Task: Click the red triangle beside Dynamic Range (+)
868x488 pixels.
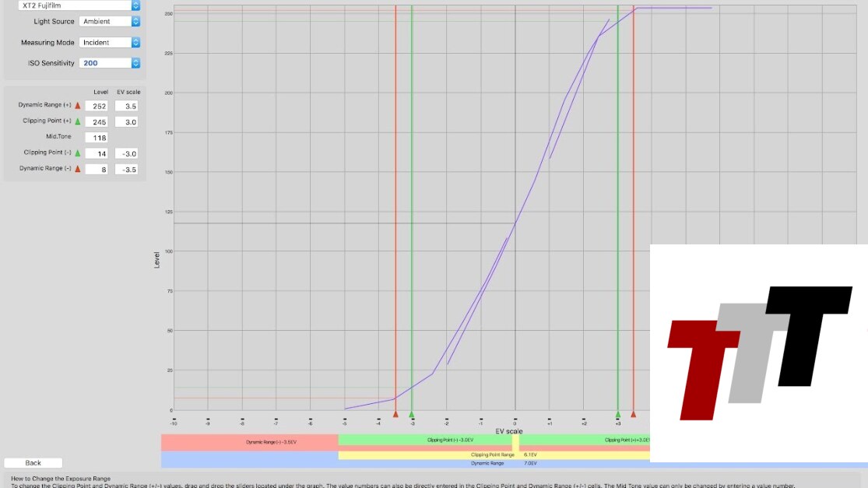Action: tap(78, 106)
